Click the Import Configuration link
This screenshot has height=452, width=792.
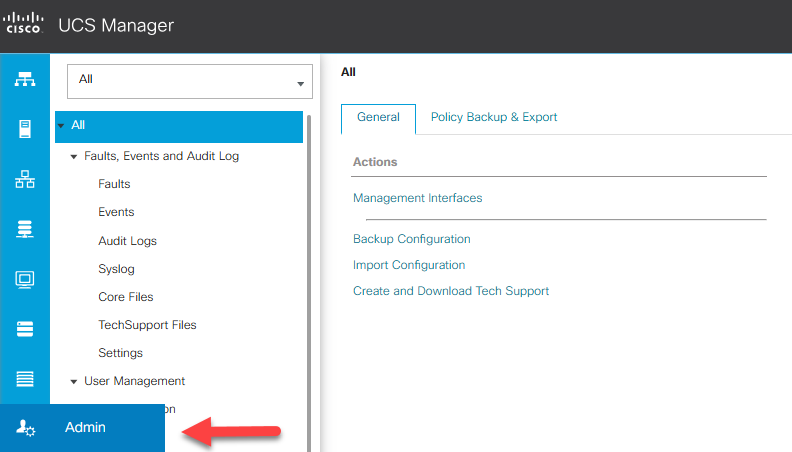pos(409,265)
